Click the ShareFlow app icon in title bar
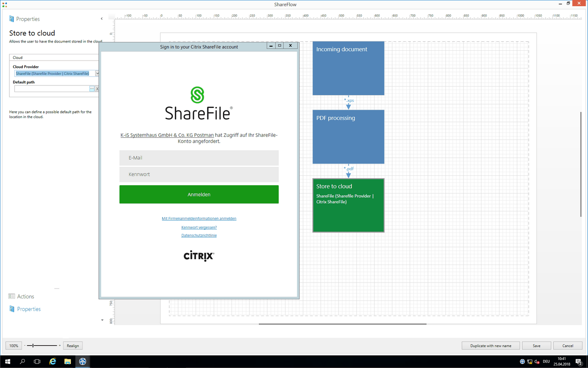The height and width of the screenshot is (368, 588). tap(4, 4)
